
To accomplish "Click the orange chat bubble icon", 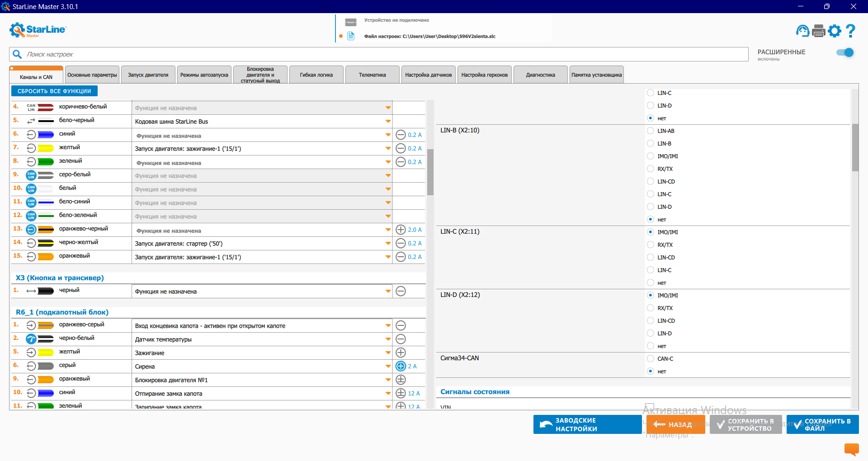I will click(x=851, y=449).
